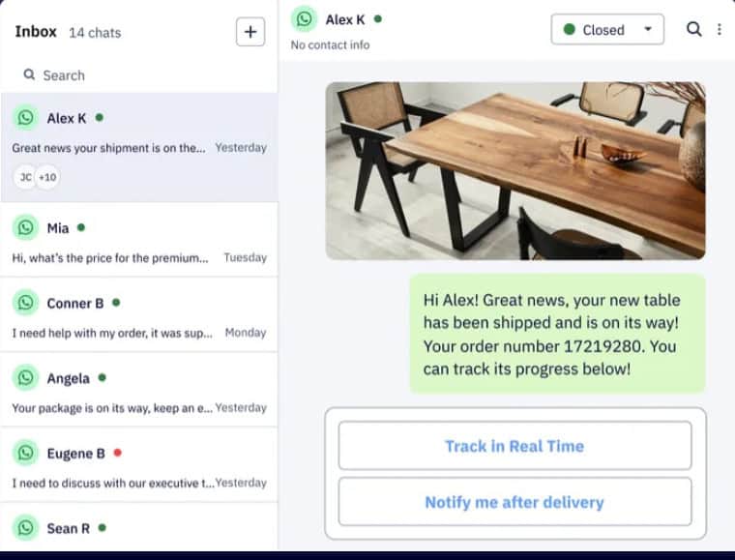
Task: Click WhatsApp icon beside Sean R
Action: (25, 528)
